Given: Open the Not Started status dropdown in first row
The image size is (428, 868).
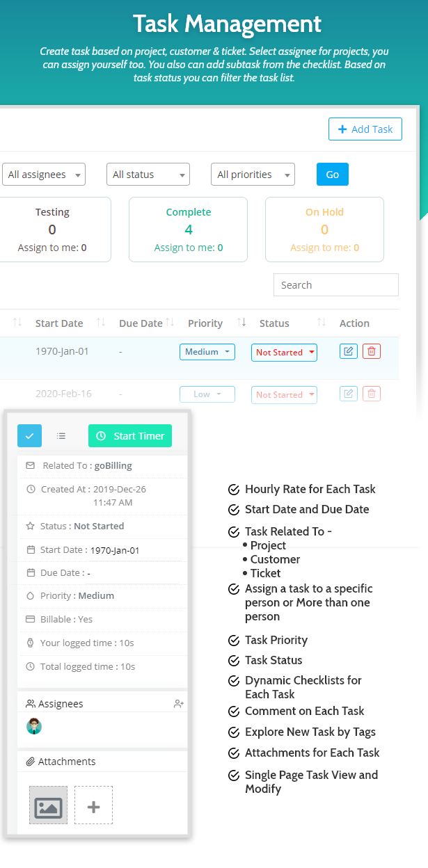Looking at the screenshot, I should 284,353.
